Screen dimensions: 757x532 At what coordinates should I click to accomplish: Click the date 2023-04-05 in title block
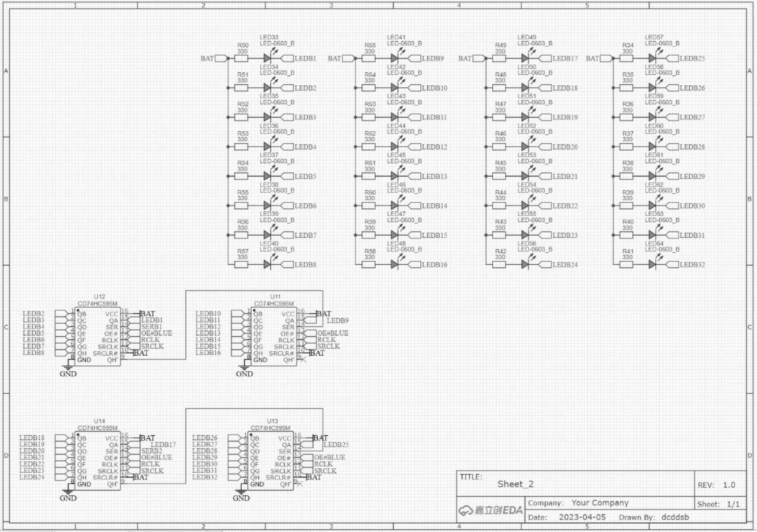click(x=582, y=517)
